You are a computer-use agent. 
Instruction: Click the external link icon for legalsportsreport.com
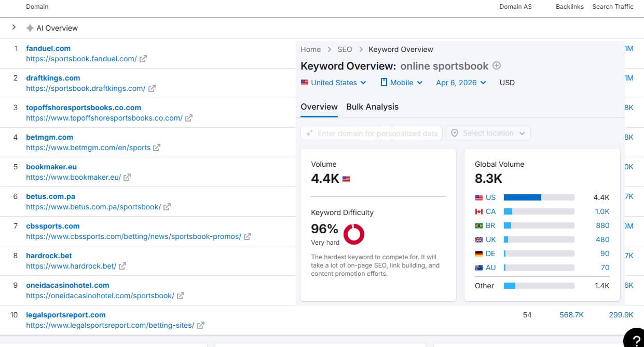(x=200, y=326)
